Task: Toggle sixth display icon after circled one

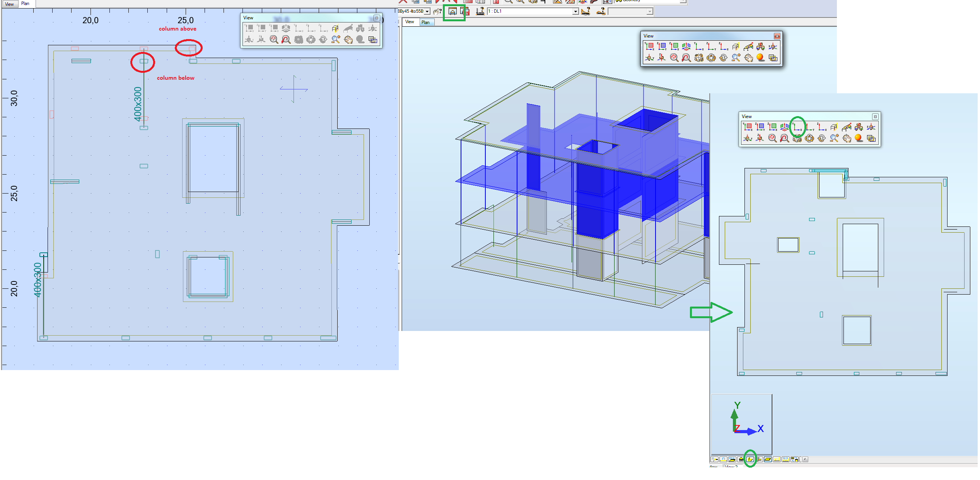Action: pyautogui.click(x=759, y=459)
